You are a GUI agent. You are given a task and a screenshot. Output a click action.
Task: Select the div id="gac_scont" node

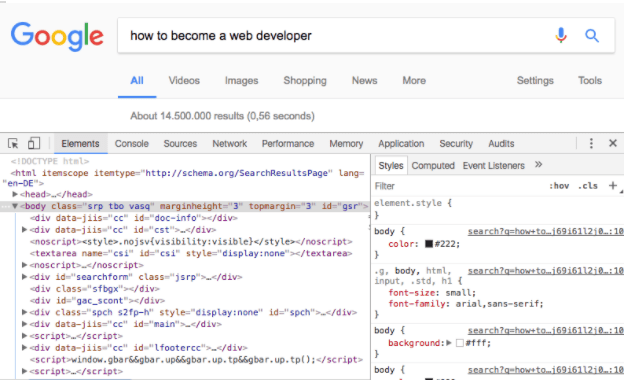pos(98,300)
